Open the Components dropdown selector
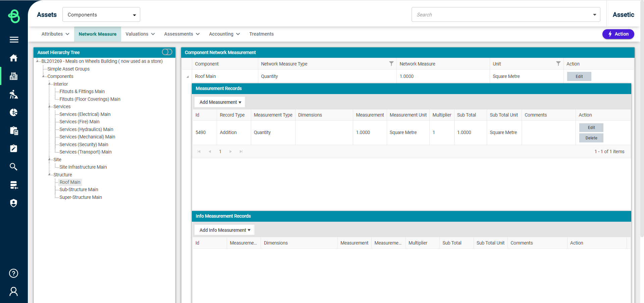Screen dimensions: 644x303 tap(101, 15)
